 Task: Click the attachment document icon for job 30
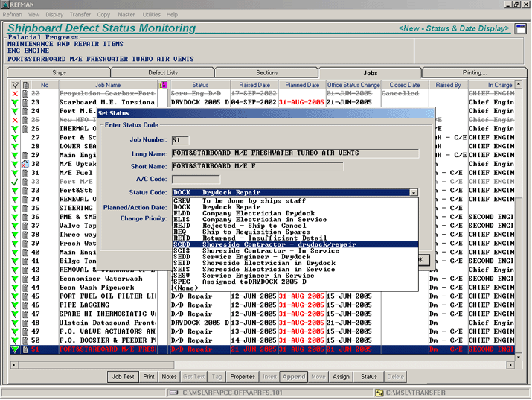[25, 164]
